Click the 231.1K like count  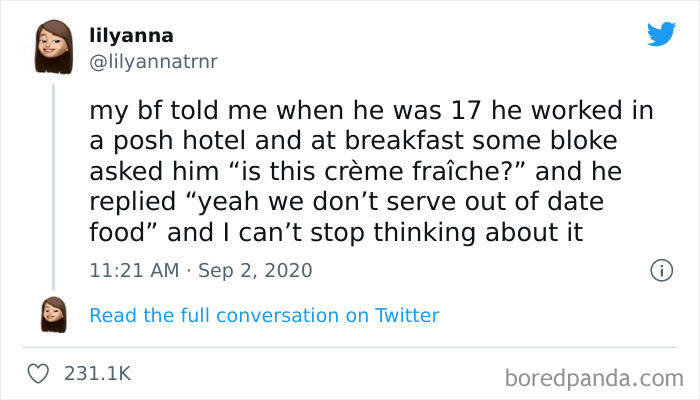(97, 373)
